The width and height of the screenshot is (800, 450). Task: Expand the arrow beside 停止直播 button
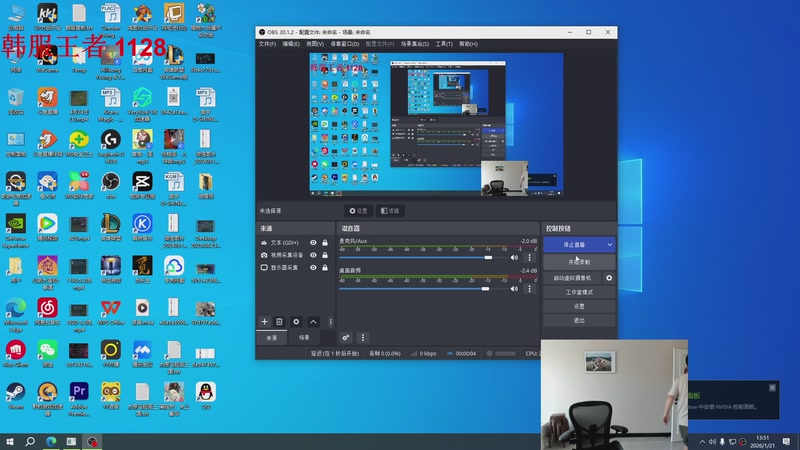pyautogui.click(x=610, y=245)
